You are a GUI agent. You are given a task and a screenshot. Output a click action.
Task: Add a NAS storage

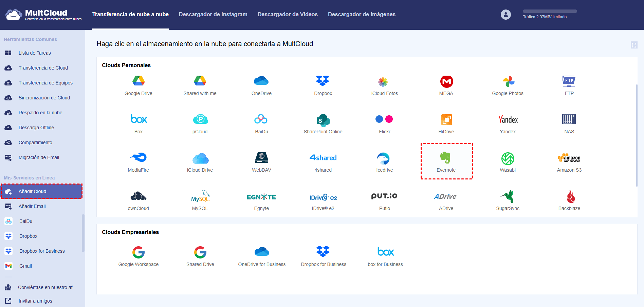coord(569,119)
